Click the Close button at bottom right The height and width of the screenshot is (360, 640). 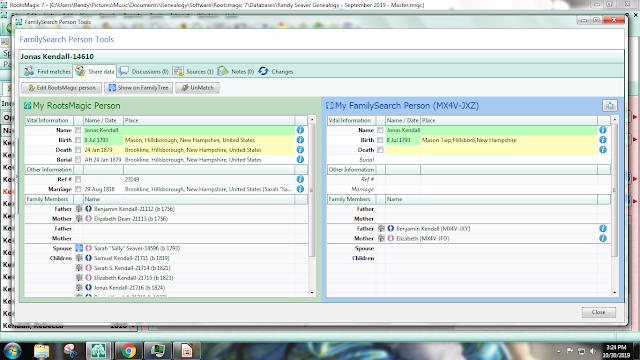pos(599,312)
